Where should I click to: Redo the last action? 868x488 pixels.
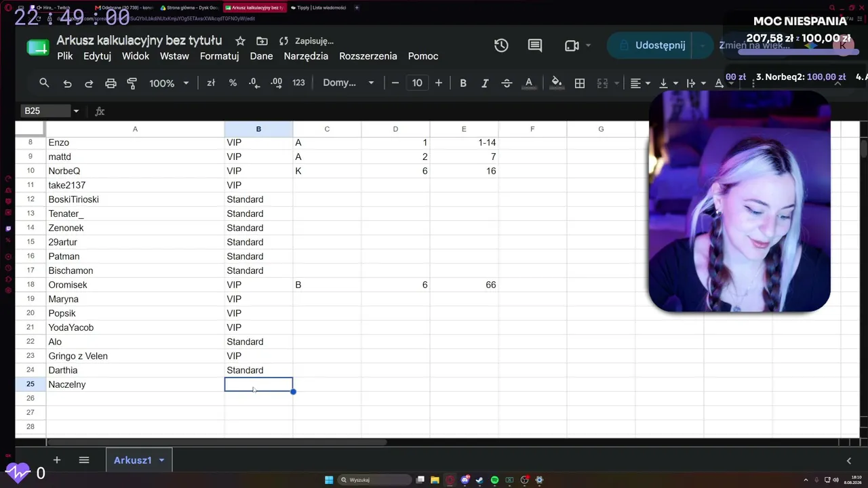coord(89,83)
